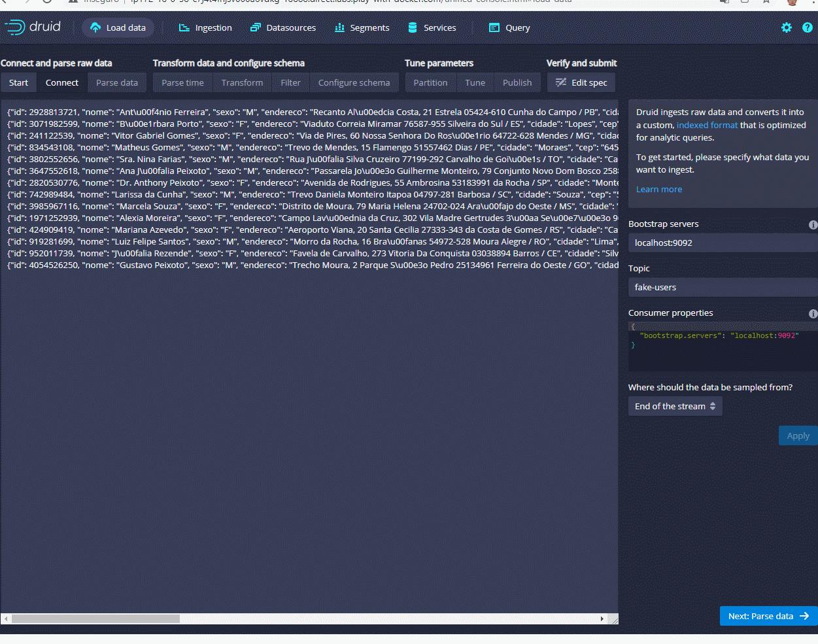Viewport: 818px width, 644px height.
Task: Switch to the Load data tab
Action: (x=118, y=27)
